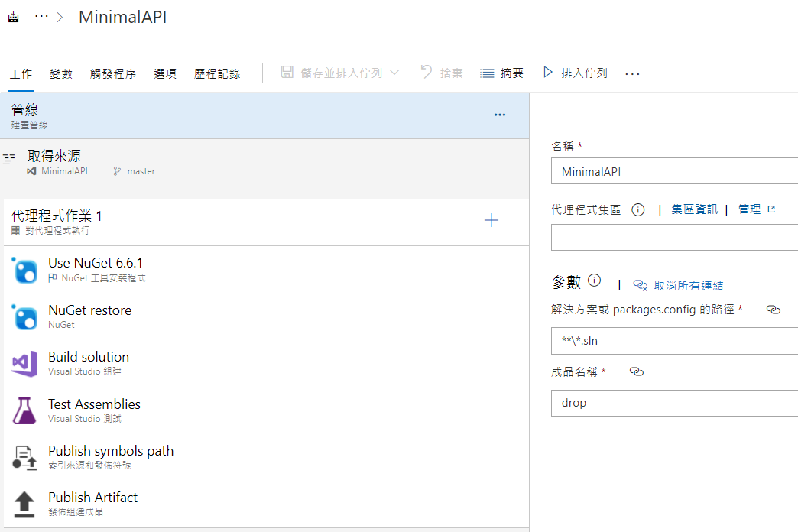798x532 pixels.
Task: Click the info icon beside 代理程式集區
Action: [638, 209]
